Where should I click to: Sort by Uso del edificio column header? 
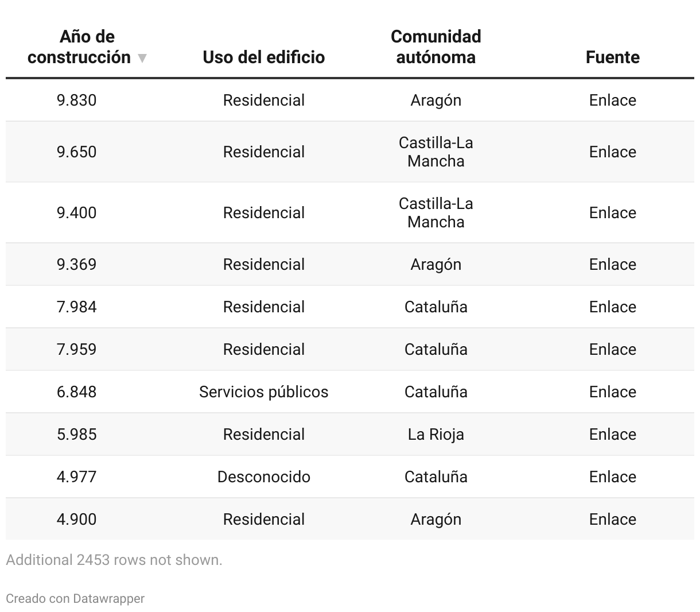(264, 57)
